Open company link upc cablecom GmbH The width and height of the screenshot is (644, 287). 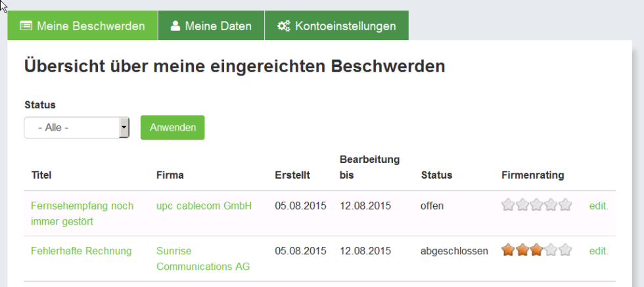tap(204, 206)
